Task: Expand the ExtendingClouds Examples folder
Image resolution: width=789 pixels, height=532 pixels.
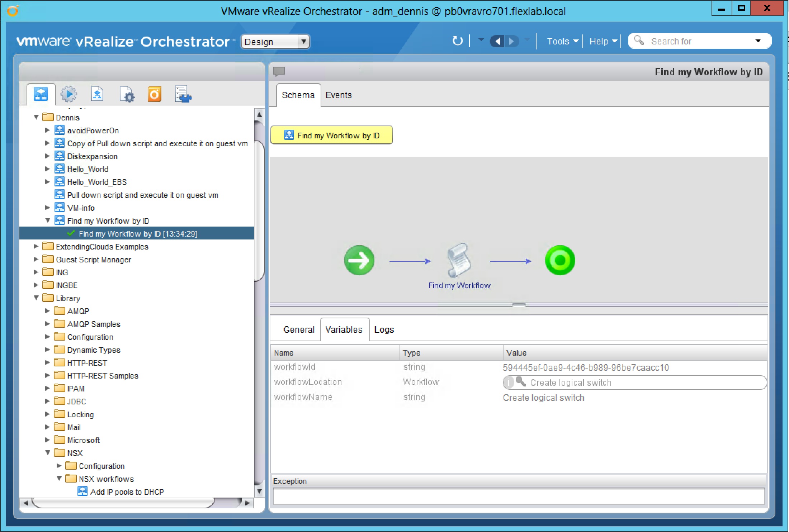Action: [36, 246]
